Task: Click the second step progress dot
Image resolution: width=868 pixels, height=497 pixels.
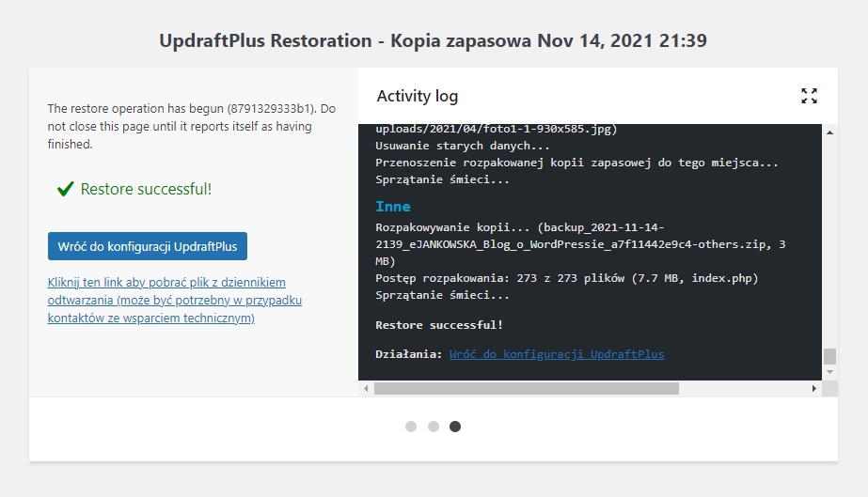Action: pos(434,427)
